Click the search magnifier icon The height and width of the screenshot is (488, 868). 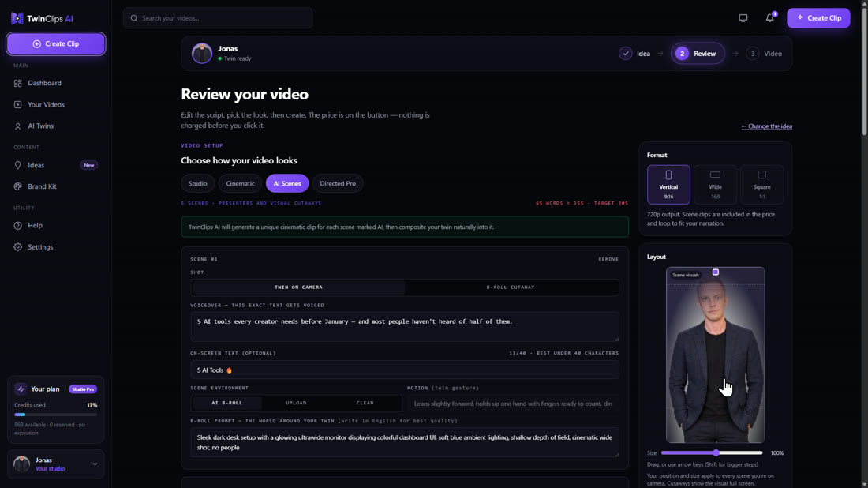tap(134, 18)
